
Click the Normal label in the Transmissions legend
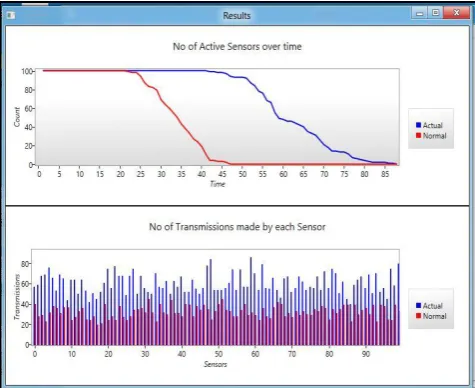(434, 316)
